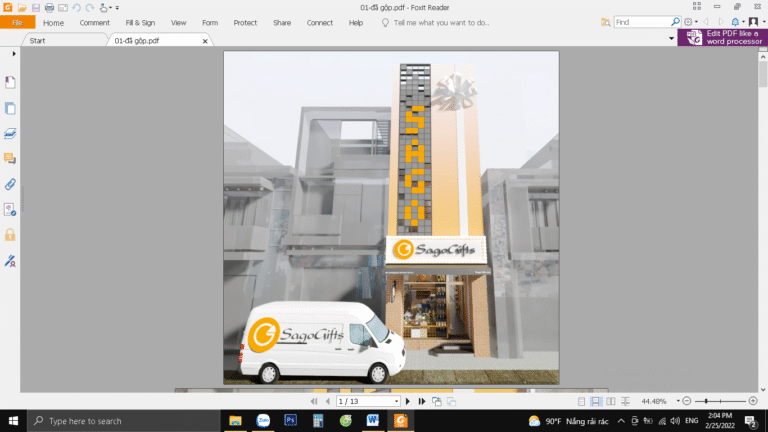Screen dimensions: 768x432
Task: Click the Print icon in quick access toolbar
Action: tap(49, 7)
